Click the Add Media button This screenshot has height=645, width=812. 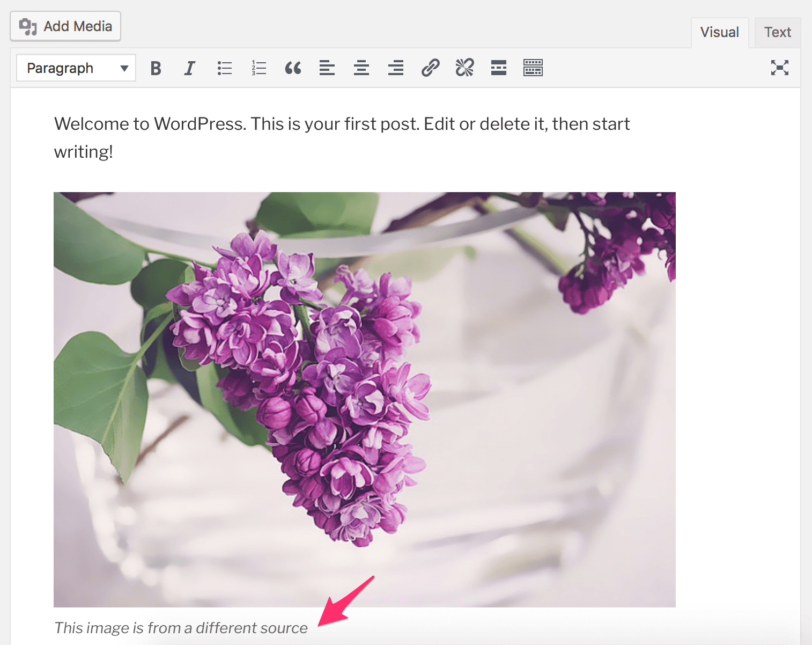pos(65,26)
